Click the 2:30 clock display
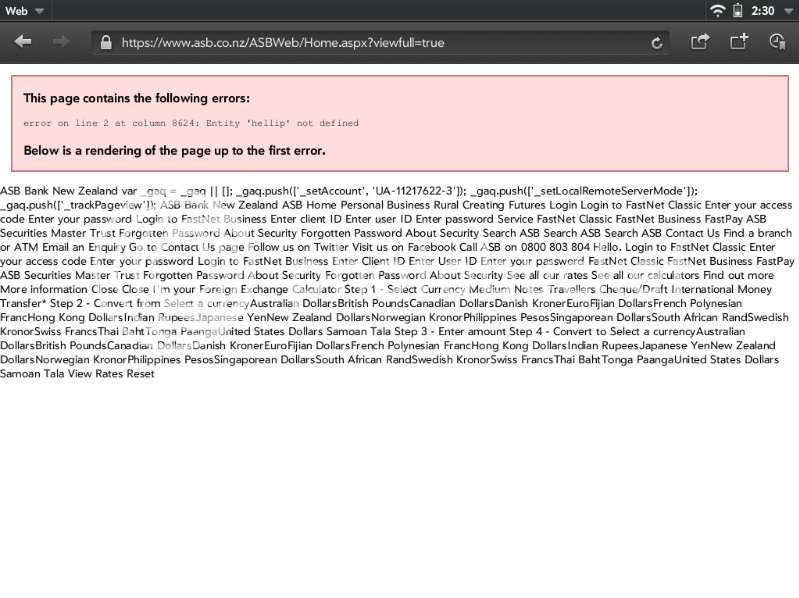Image resolution: width=799 pixels, height=598 pixels. pyautogui.click(x=762, y=11)
